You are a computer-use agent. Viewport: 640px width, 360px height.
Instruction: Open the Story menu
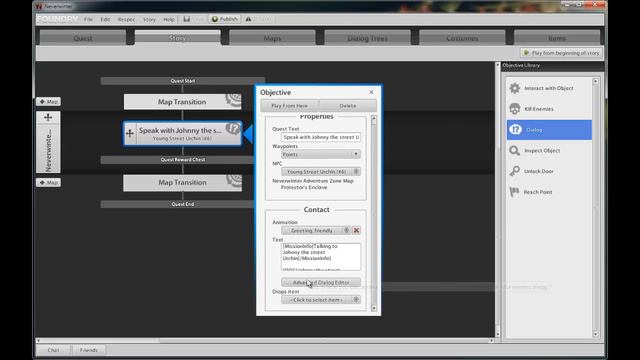(x=149, y=19)
